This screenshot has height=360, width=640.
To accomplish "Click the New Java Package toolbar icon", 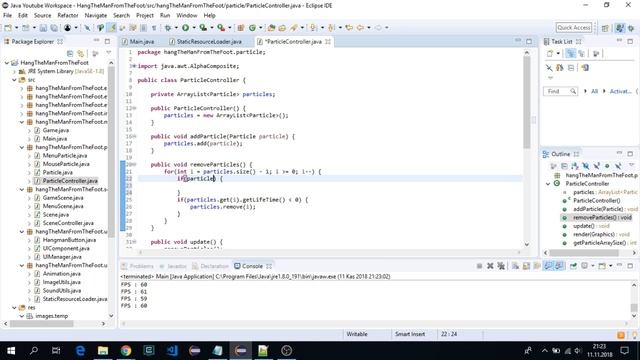I will tap(241, 28).
